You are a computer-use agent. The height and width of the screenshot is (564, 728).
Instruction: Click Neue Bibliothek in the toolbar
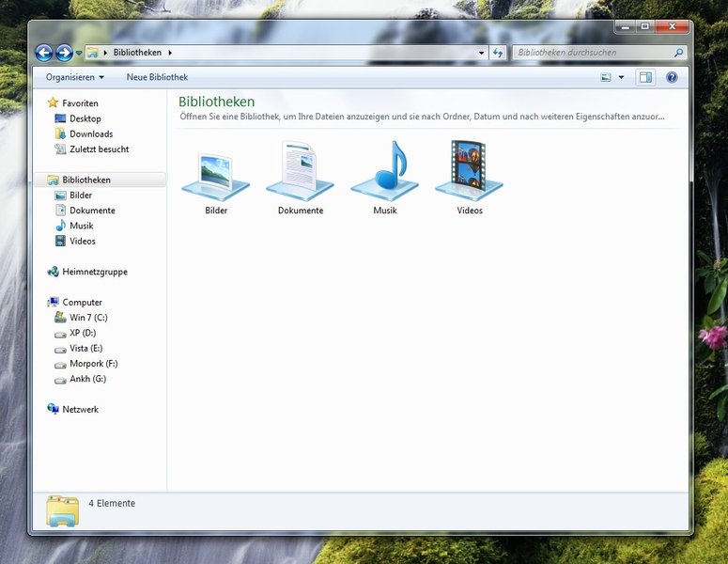[157, 77]
